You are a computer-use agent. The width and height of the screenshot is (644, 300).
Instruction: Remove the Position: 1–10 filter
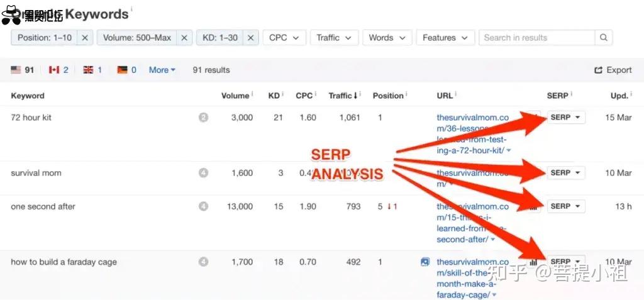point(85,37)
